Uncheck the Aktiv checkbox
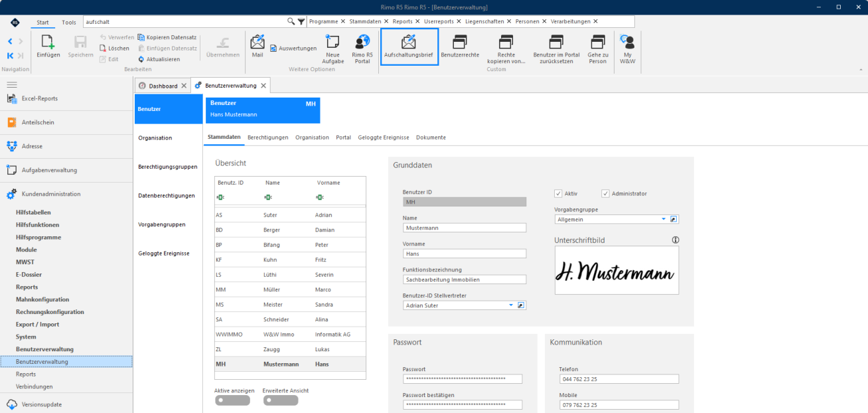This screenshot has height=413, width=868. pos(558,194)
